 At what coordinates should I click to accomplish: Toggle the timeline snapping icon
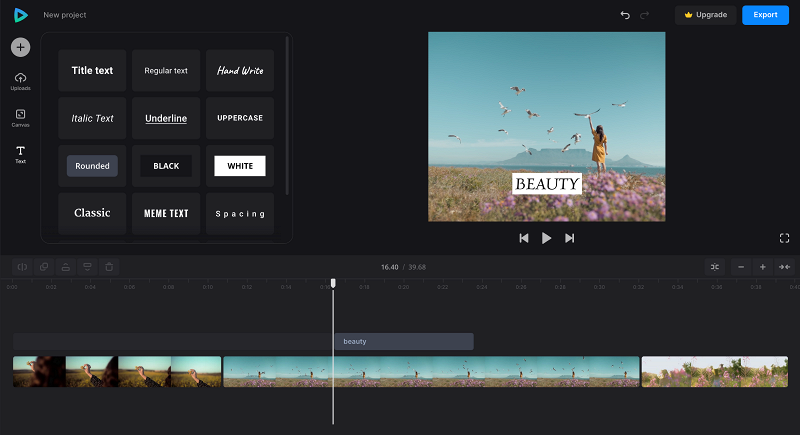coord(715,267)
